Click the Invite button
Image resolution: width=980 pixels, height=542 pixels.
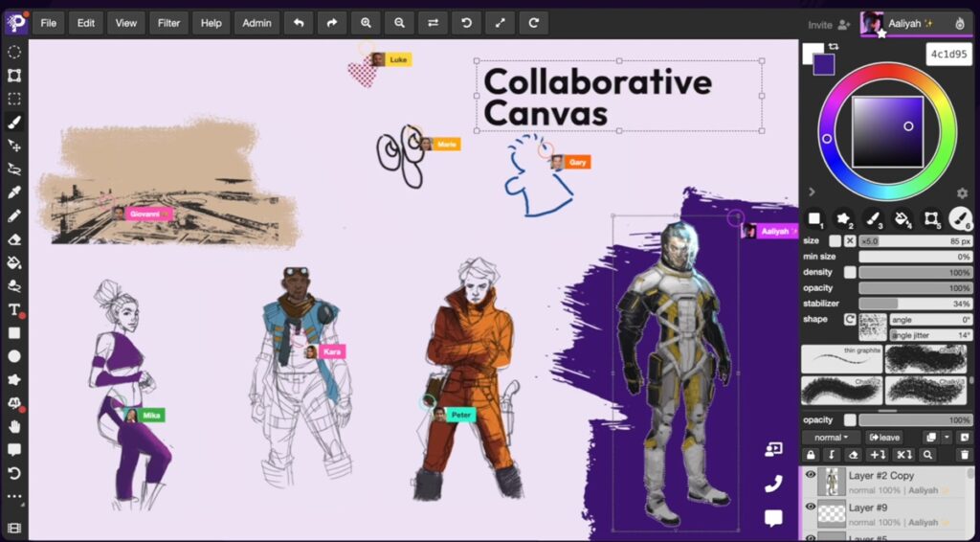click(829, 25)
